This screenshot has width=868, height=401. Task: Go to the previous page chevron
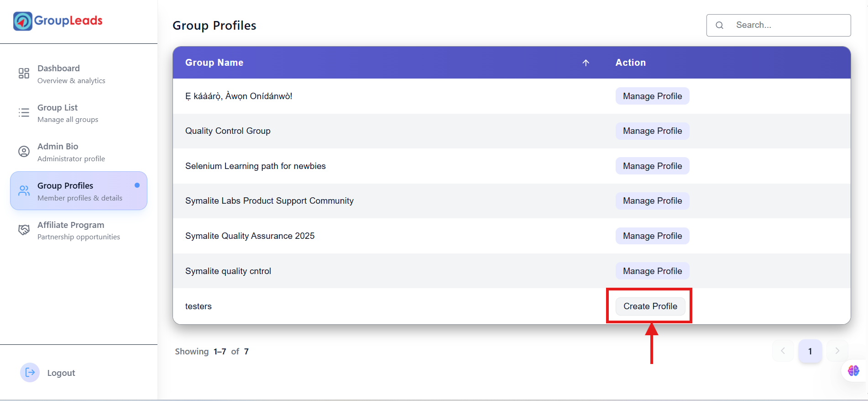(783, 351)
